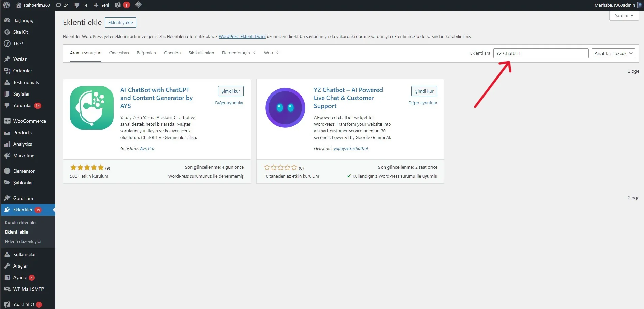Open Kurulu eklentiler in the sidebar submenu
The image size is (644, 309).
21,222
